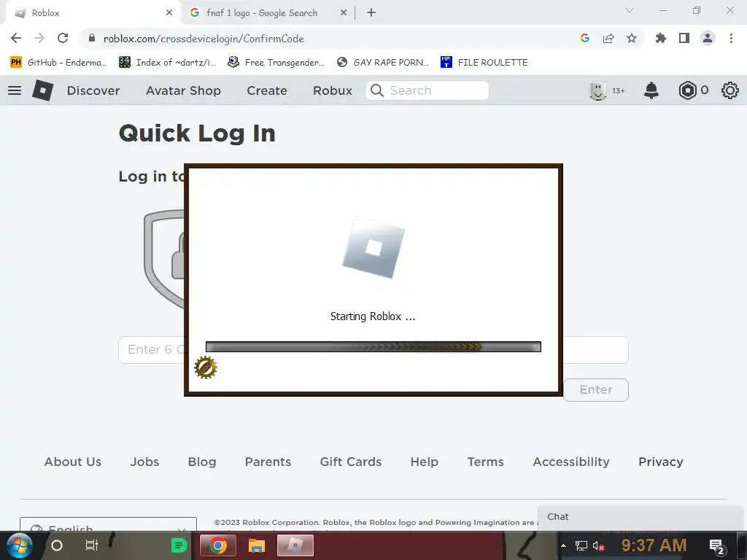Click the muted volume tray icon
This screenshot has height=560, width=747.
pyautogui.click(x=599, y=545)
